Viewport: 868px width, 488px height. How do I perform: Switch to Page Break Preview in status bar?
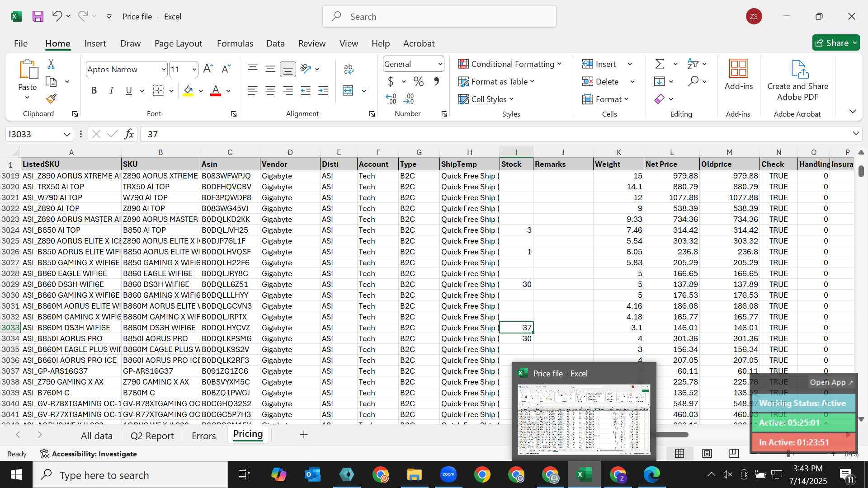[x=734, y=453]
